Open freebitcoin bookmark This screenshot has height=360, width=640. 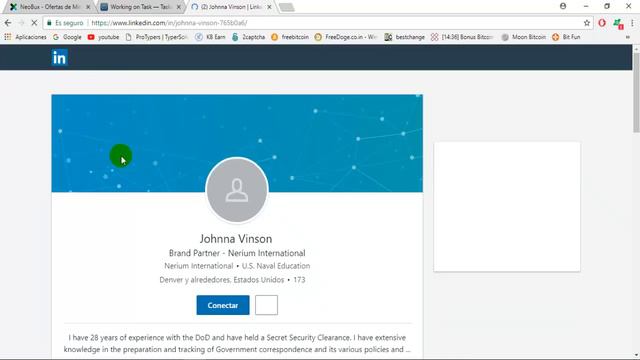point(290,37)
